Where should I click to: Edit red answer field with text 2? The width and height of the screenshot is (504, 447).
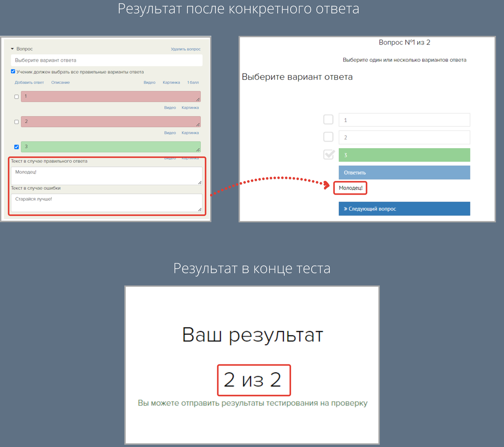pos(111,122)
